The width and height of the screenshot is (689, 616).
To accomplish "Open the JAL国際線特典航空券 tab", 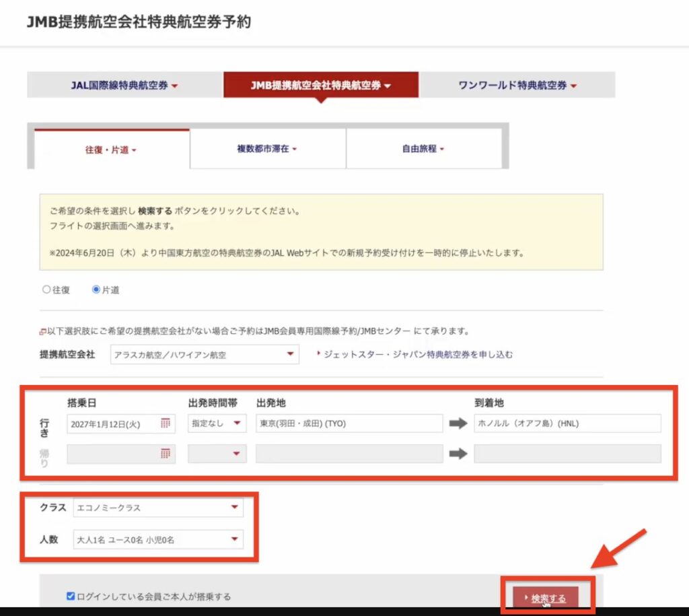I will 124,85.
